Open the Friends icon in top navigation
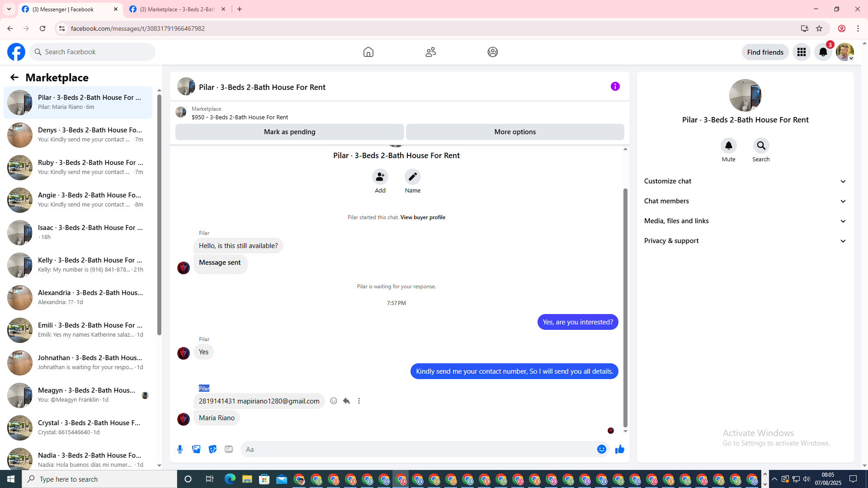 point(431,52)
